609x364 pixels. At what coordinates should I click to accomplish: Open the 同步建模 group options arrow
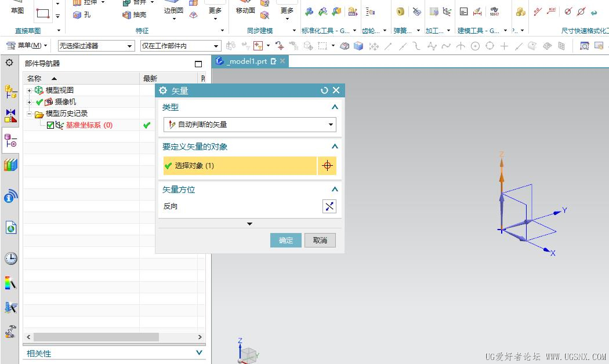coord(294,30)
